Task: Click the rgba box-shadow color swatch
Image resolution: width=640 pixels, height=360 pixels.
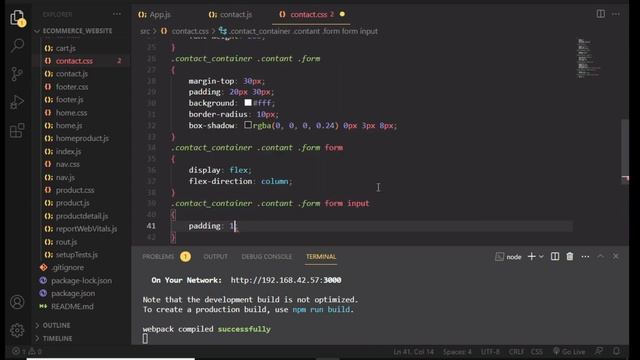Action: click(248, 125)
